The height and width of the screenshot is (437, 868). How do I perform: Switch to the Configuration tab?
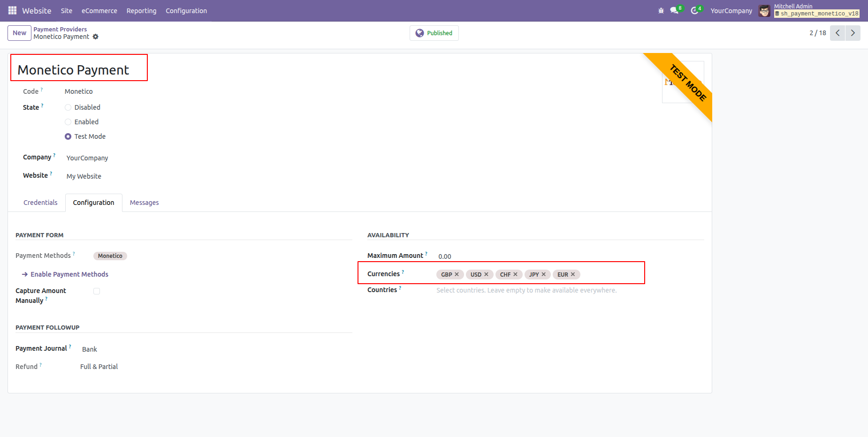[94, 203]
